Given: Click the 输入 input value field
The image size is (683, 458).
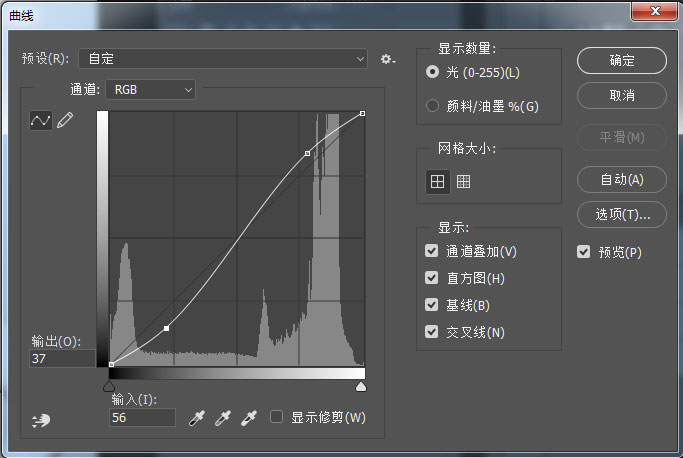Looking at the screenshot, I should (x=142, y=417).
